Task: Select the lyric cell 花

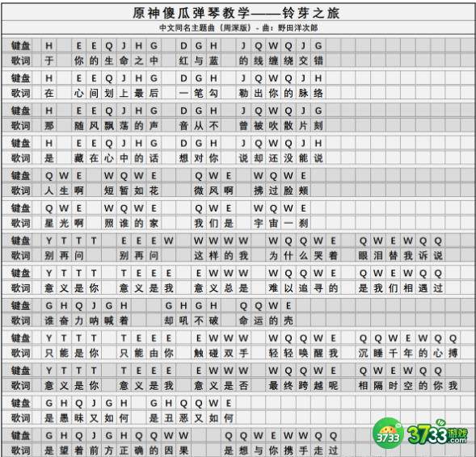Action: [x=154, y=191]
